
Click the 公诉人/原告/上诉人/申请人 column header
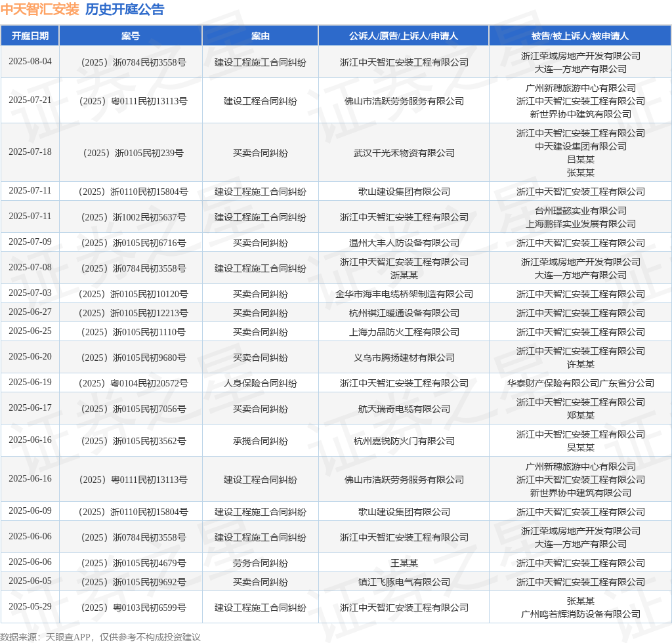pos(404,36)
